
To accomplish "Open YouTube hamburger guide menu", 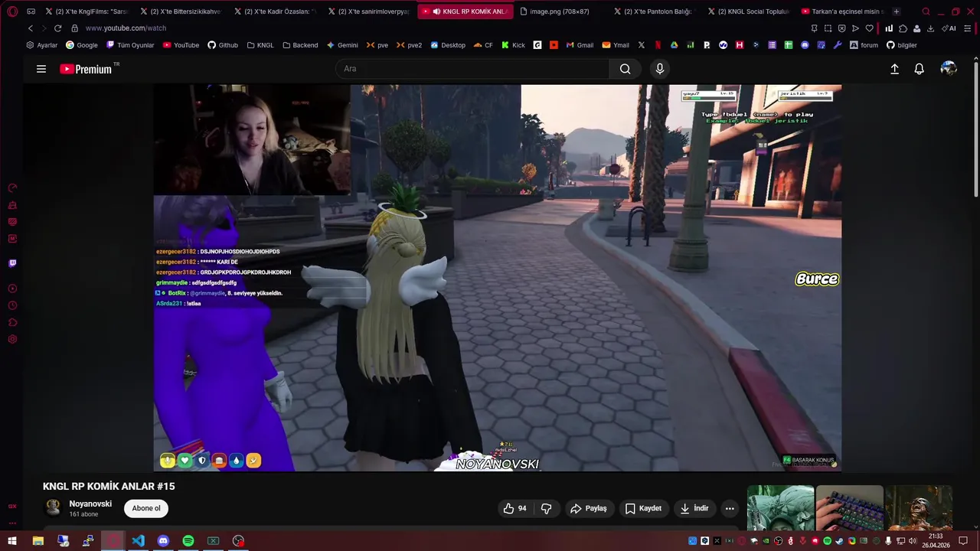I will coord(41,69).
